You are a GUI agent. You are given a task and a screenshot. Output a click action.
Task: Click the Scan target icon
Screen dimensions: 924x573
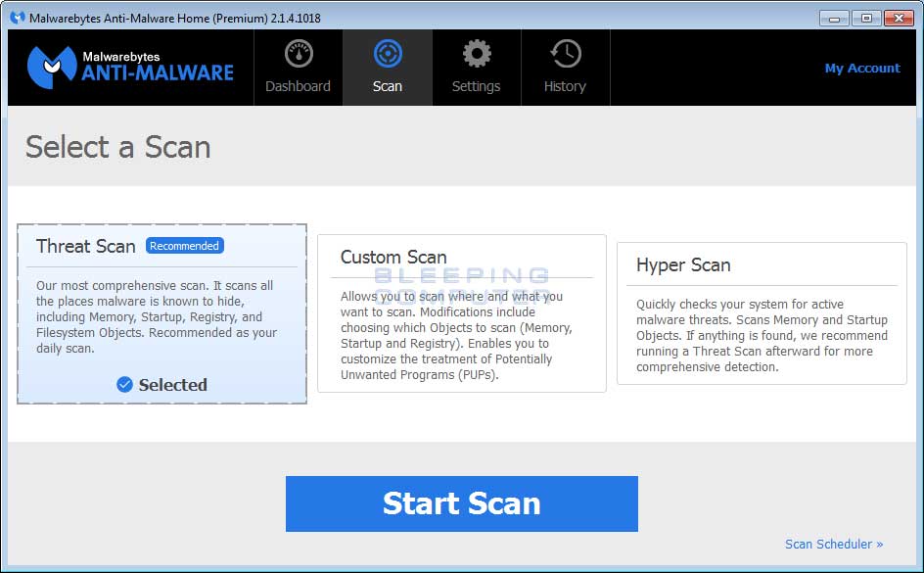tap(388, 54)
